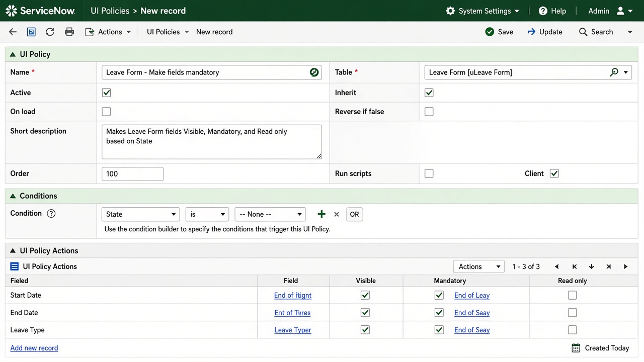Check the Reverse if false checkbox
Viewport: 644px width, 362px height.
pos(429,112)
